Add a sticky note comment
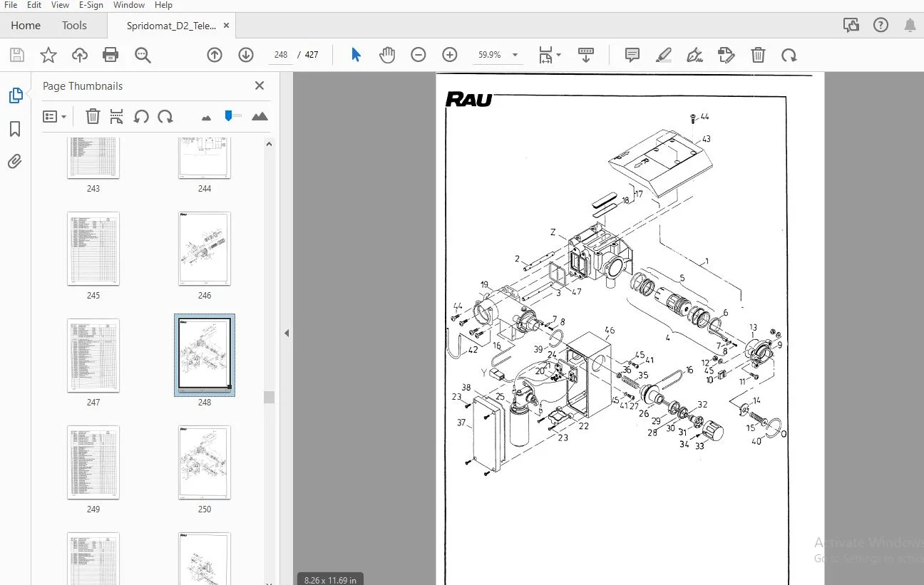 click(632, 55)
